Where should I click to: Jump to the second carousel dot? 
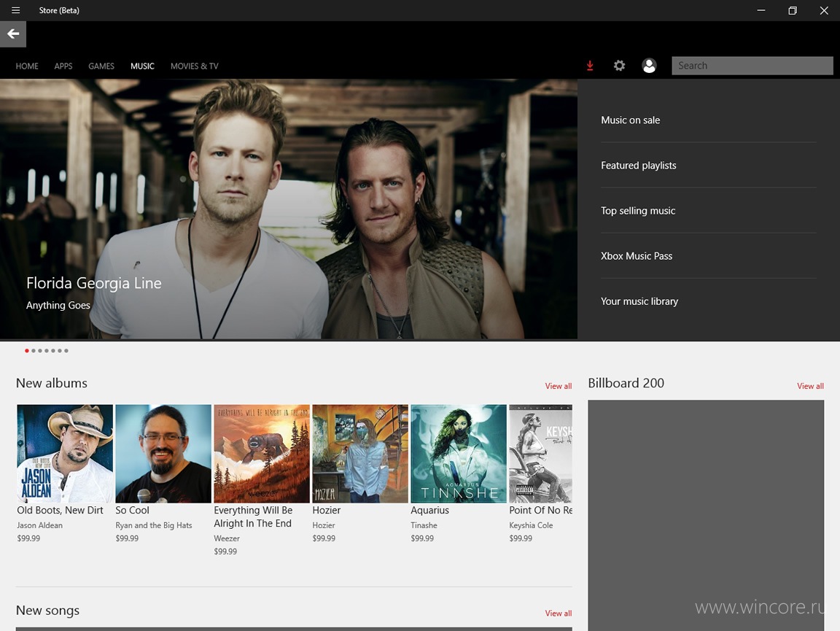(34, 351)
